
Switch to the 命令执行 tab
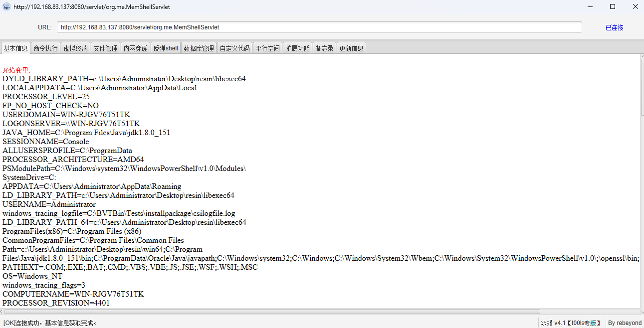45,48
